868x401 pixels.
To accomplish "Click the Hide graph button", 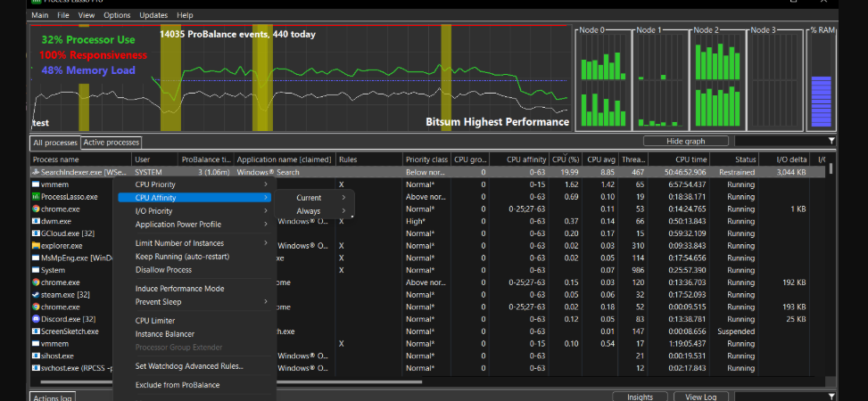I will [x=686, y=141].
